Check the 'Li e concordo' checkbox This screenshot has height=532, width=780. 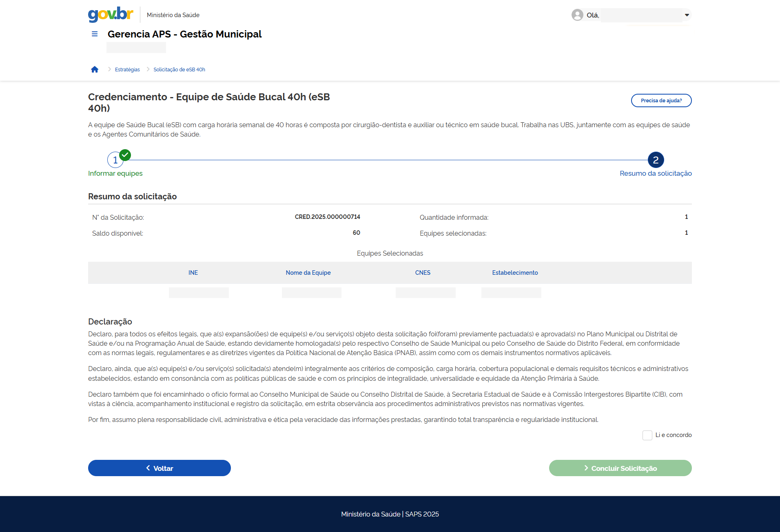[647, 435]
